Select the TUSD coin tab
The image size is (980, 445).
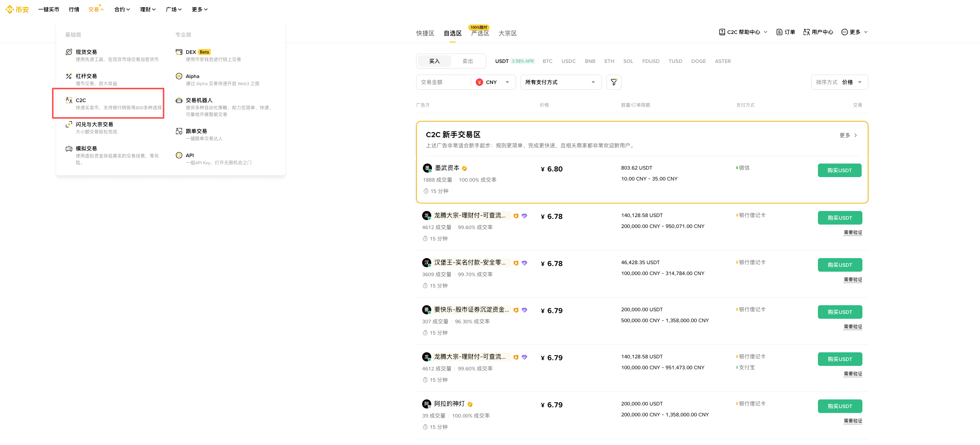[x=675, y=61]
